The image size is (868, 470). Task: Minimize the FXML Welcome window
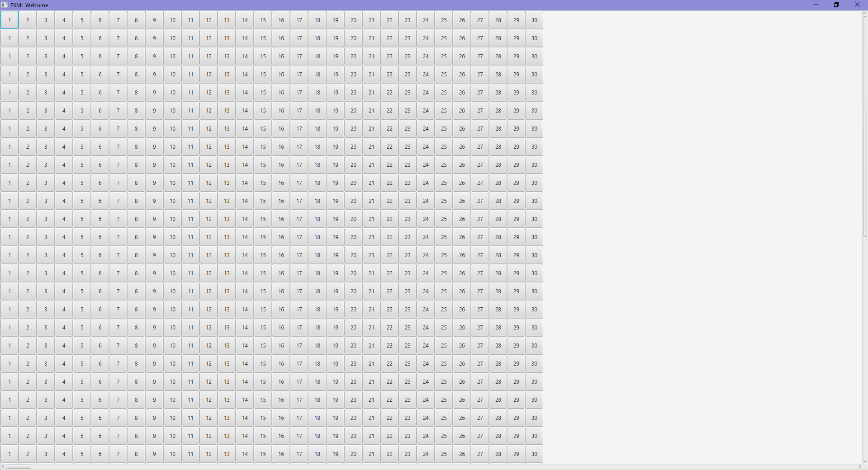(816, 5)
